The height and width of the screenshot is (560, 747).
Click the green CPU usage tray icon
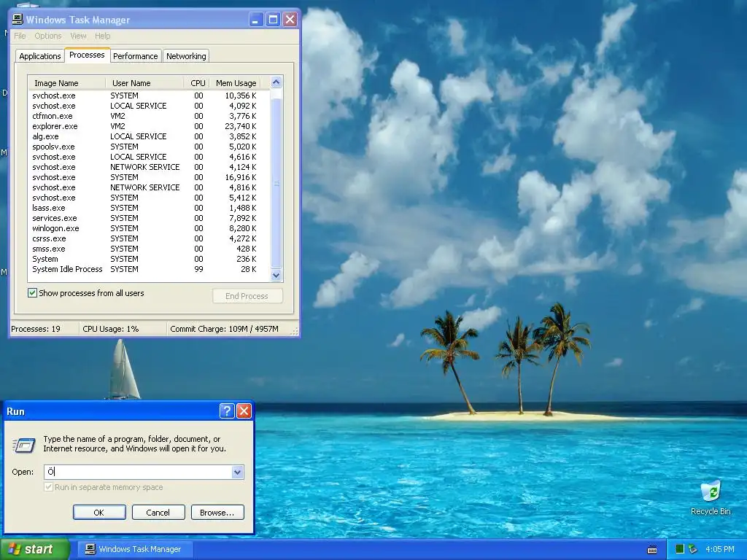(680, 549)
